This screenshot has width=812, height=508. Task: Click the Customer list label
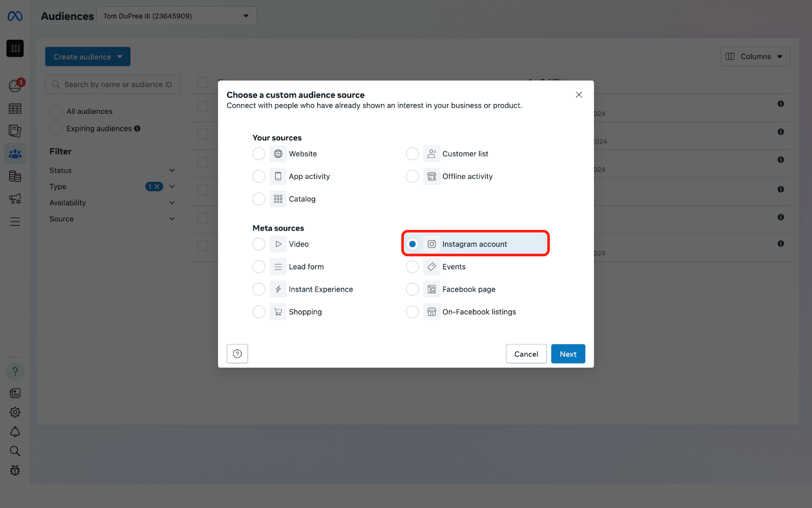click(x=465, y=154)
